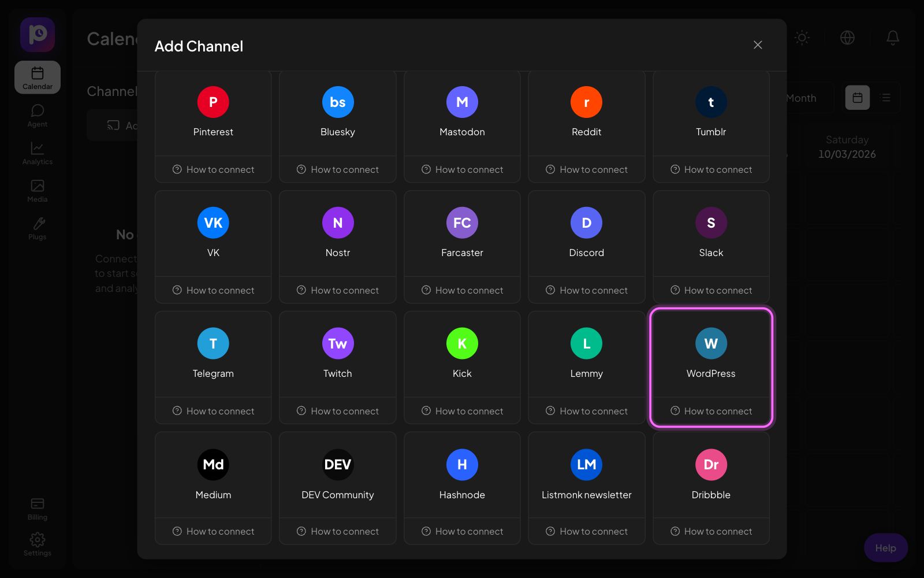
Task: Click the "Kick" channel name
Action: click(462, 373)
